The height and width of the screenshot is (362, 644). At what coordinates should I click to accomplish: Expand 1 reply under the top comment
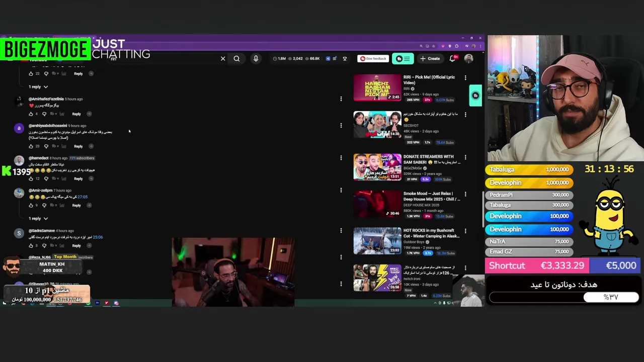click(x=38, y=87)
